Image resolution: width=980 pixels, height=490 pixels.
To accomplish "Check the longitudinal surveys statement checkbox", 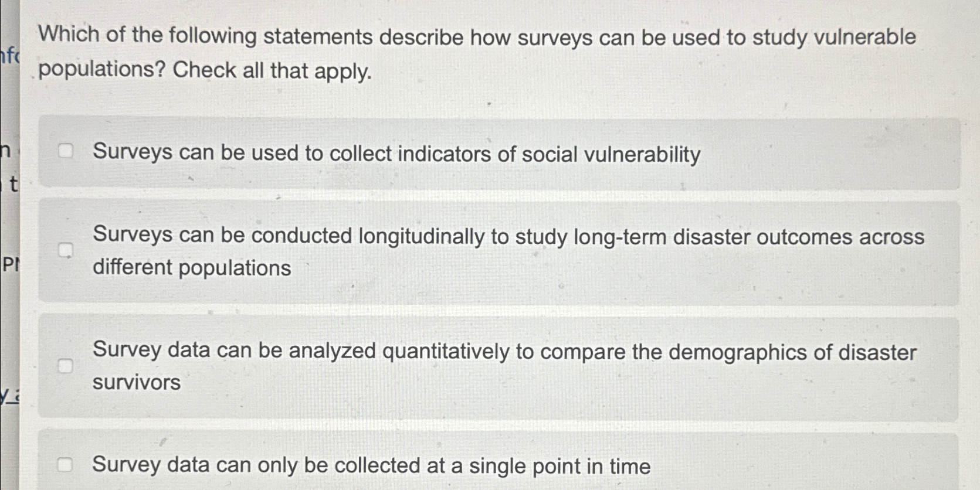I will [x=66, y=251].
